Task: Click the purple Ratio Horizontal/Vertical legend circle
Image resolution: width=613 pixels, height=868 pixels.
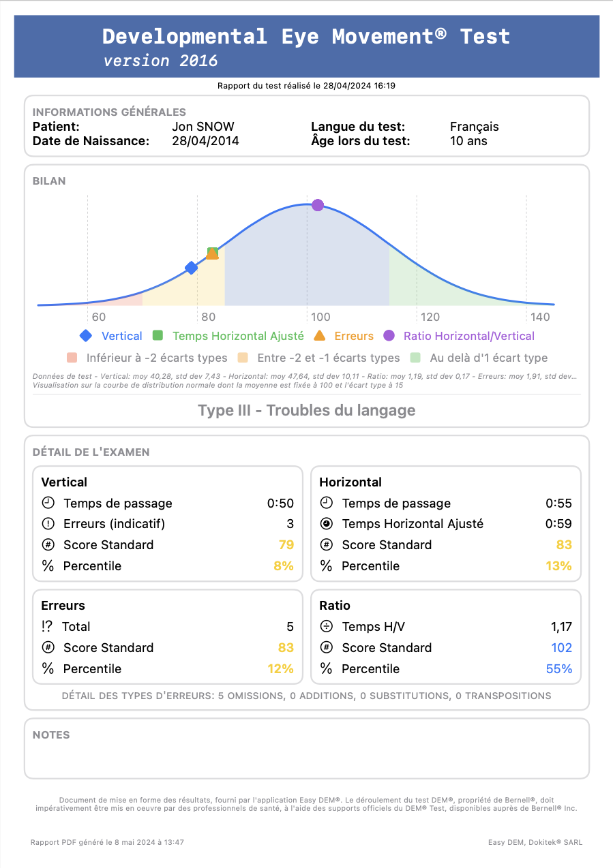Action: pos(389,336)
